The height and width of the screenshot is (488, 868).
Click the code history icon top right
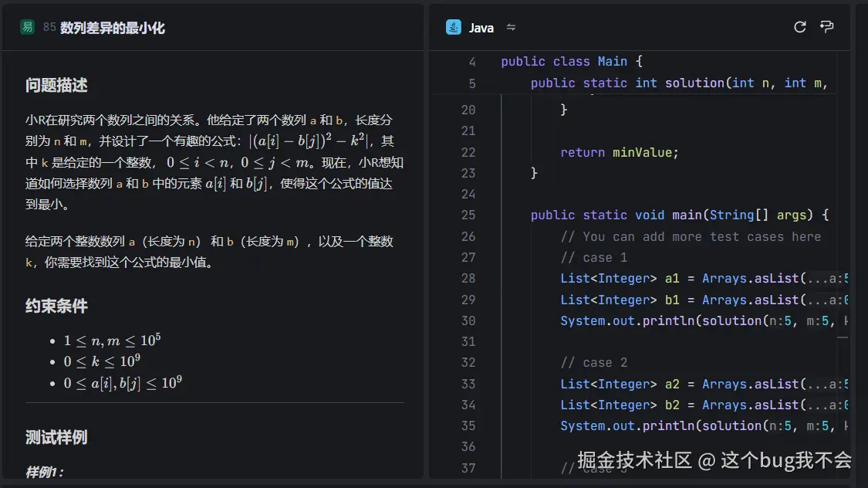pos(826,26)
